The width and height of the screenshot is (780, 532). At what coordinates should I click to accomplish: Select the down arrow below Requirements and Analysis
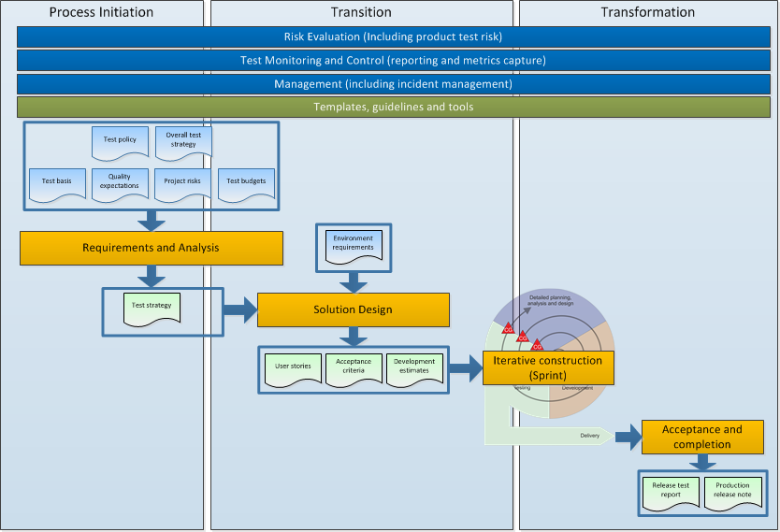click(152, 277)
